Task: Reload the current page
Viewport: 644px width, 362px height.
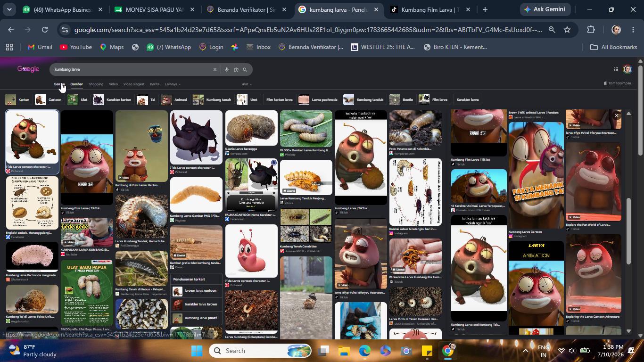Action: (45, 30)
